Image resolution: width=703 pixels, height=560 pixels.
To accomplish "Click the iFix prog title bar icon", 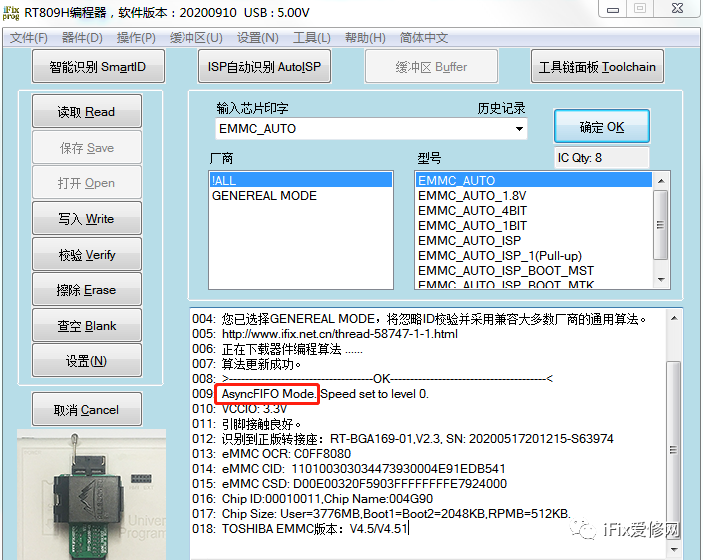I will [x=11, y=13].
